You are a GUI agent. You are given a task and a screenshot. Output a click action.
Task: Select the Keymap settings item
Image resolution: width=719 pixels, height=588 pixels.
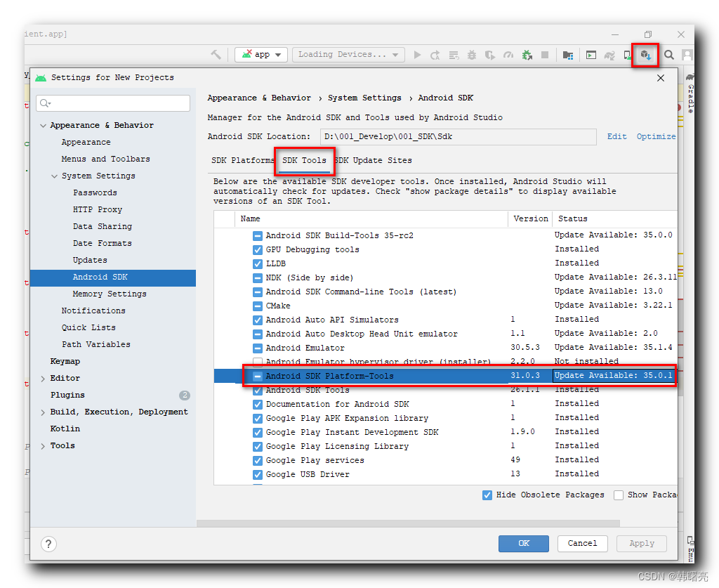(x=65, y=361)
